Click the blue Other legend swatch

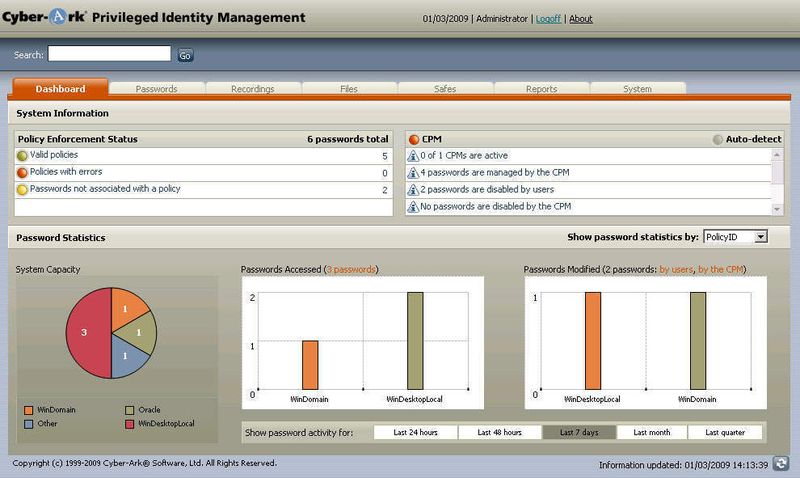pyautogui.click(x=29, y=424)
